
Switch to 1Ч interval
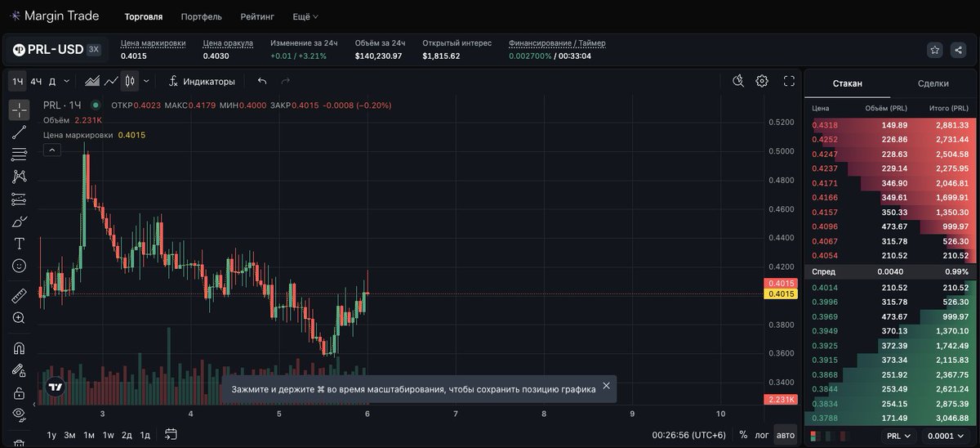[x=17, y=81]
